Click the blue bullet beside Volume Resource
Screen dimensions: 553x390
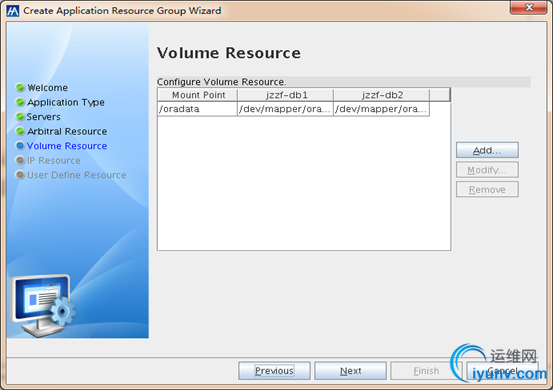pyautogui.click(x=20, y=146)
